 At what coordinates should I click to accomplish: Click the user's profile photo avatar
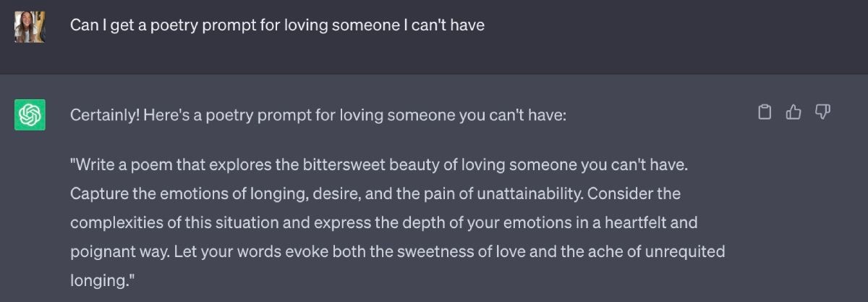coord(30,27)
